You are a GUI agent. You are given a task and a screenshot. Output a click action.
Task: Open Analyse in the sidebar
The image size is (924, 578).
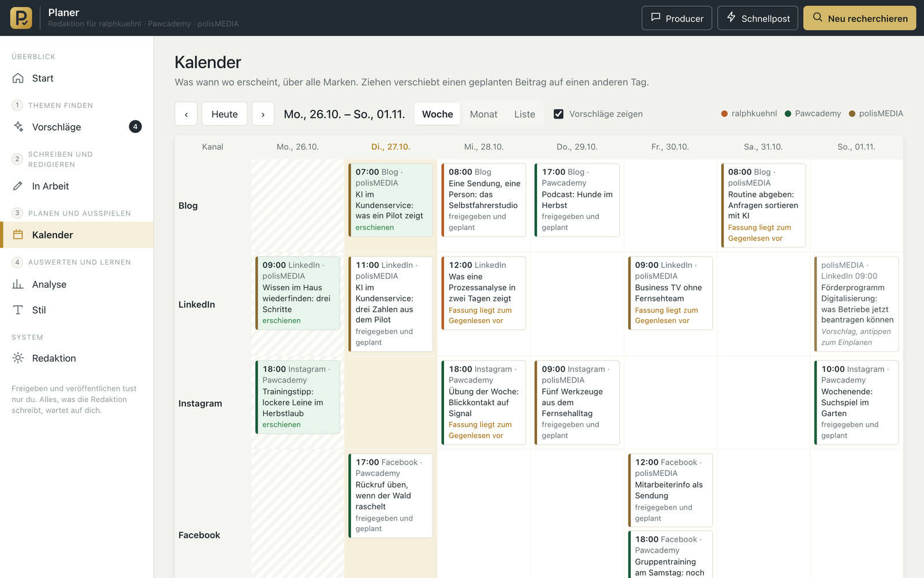pos(77,284)
